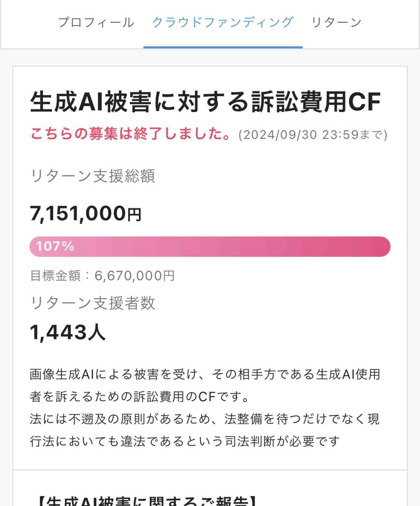Image resolution: width=420 pixels, height=506 pixels.
Task: Click the description line starting 画像生成AIによる被害
Action: tap(205, 374)
